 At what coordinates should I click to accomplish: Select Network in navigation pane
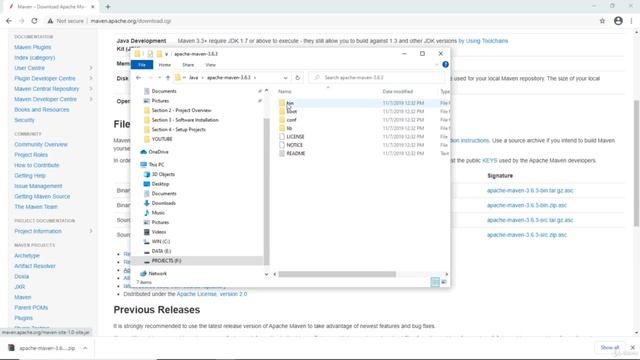(158, 273)
